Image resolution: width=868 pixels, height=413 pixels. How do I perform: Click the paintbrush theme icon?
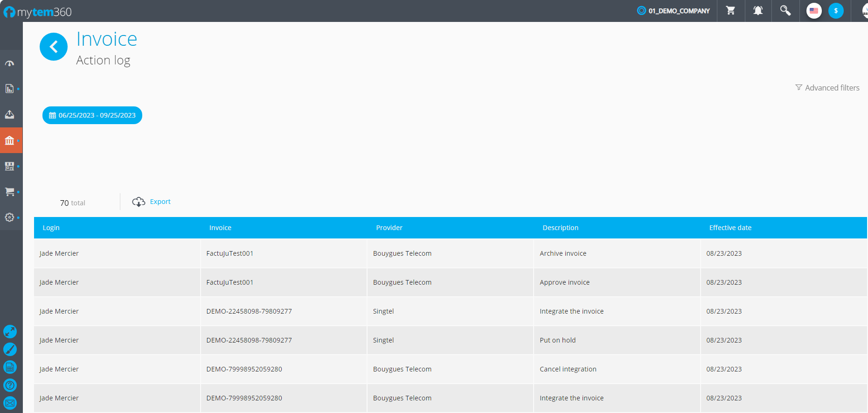coord(10,350)
